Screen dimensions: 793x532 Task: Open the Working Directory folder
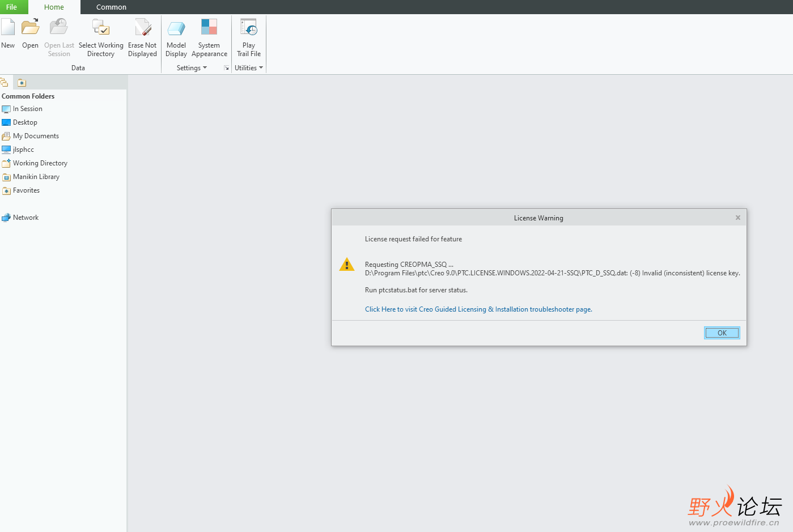click(x=35, y=163)
